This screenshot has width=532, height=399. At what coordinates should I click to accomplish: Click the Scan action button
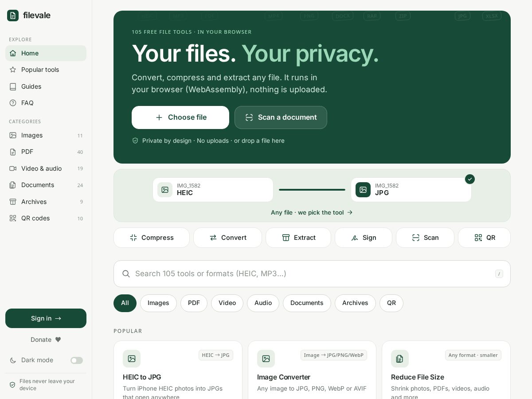425,238
